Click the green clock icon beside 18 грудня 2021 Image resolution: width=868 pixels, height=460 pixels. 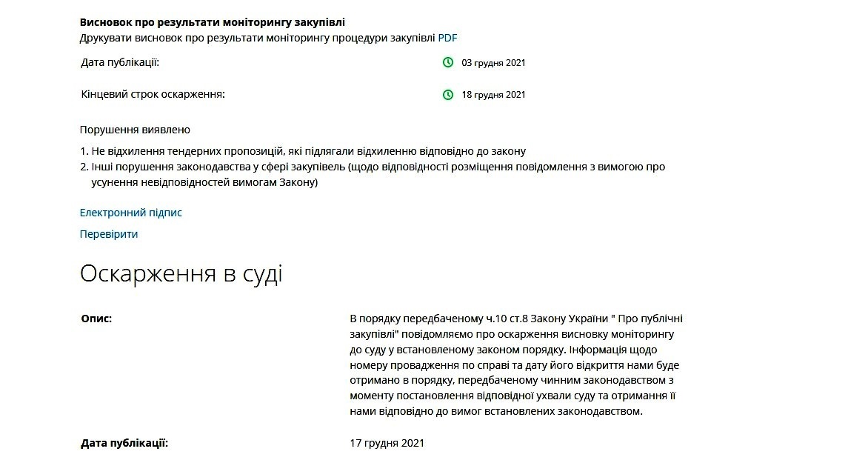click(x=448, y=95)
